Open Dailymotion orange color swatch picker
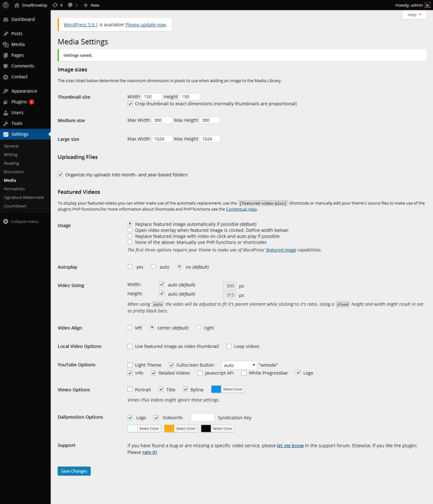The image size is (433, 504). [x=181, y=429]
